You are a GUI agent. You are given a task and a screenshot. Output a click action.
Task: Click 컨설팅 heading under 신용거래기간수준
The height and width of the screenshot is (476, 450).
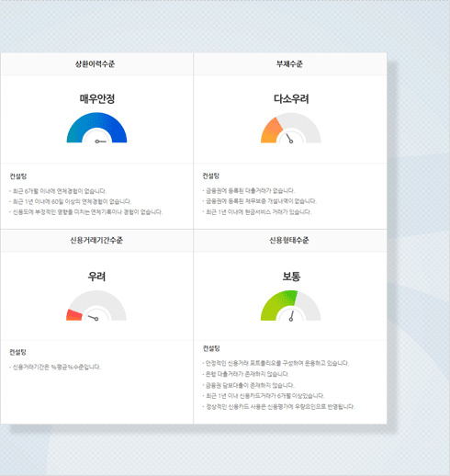click(17, 352)
